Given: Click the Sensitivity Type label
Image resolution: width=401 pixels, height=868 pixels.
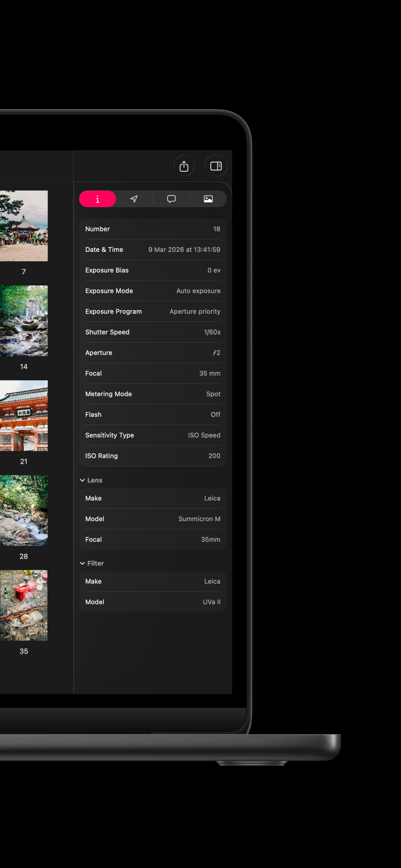Looking at the screenshot, I should 109,435.
